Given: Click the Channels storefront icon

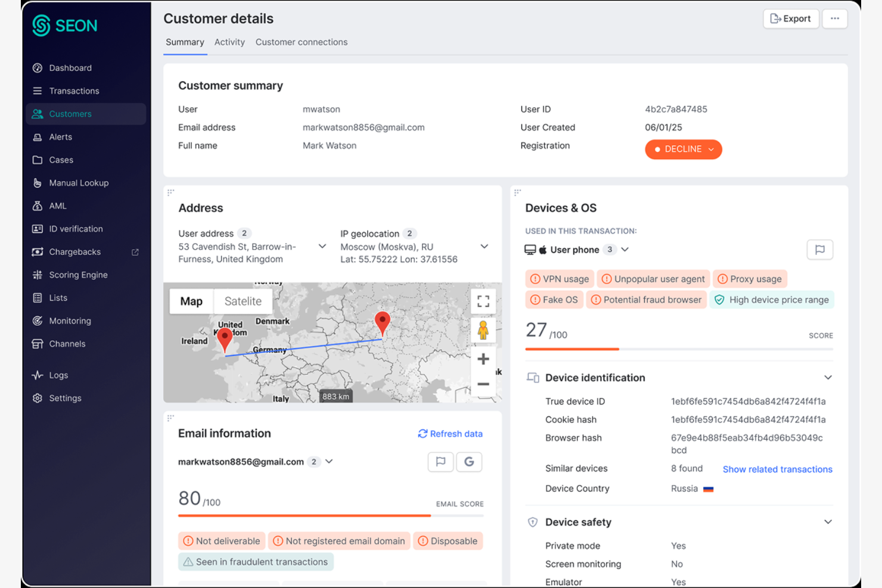Looking at the screenshot, I should [x=38, y=344].
